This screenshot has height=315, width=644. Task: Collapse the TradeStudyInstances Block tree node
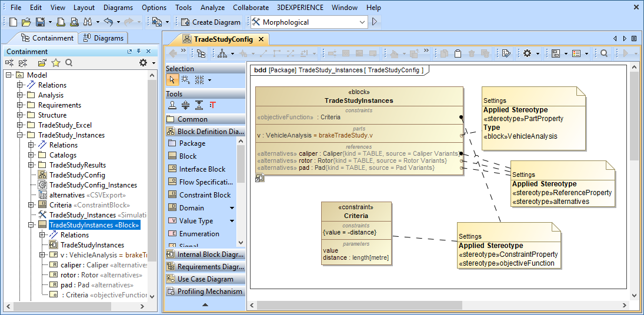(31, 225)
